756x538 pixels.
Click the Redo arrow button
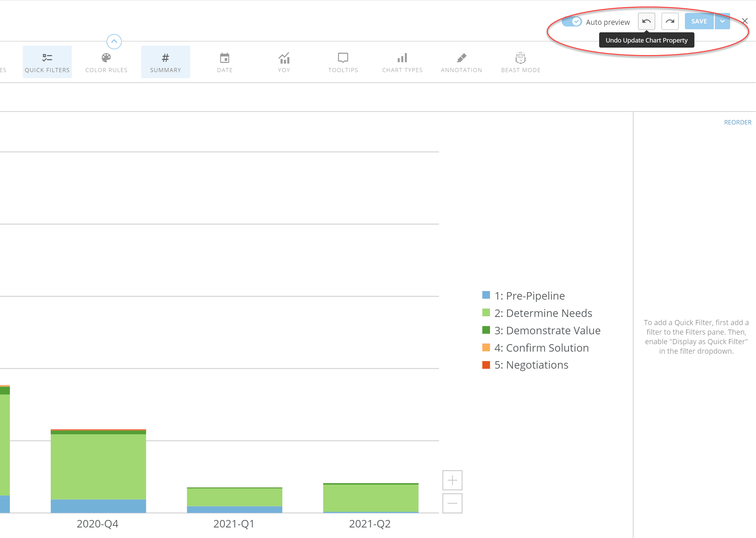pyautogui.click(x=670, y=21)
